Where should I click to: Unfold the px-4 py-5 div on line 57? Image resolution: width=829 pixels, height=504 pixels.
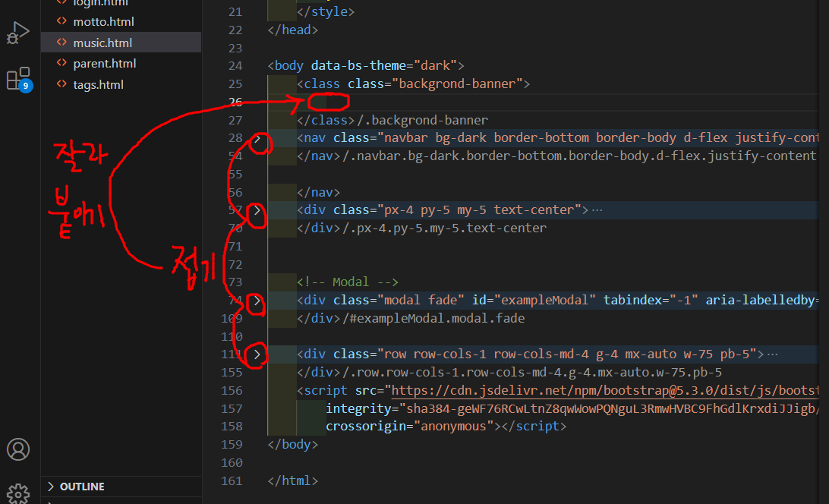tap(257, 210)
